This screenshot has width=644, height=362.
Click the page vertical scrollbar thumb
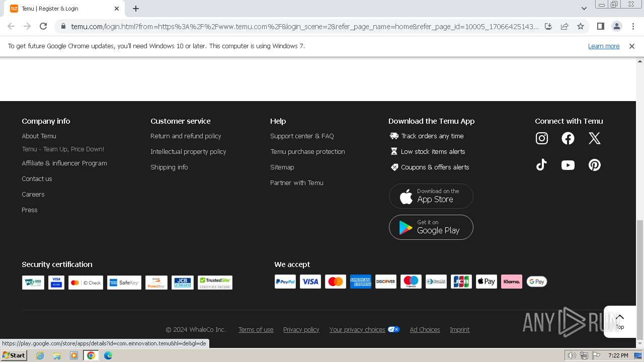coord(640,280)
